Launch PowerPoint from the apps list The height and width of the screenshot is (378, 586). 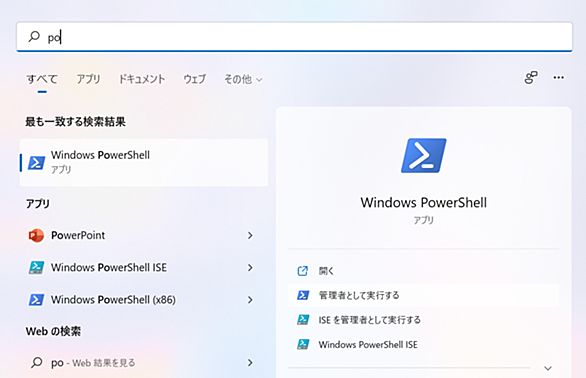[x=144, y=235]
